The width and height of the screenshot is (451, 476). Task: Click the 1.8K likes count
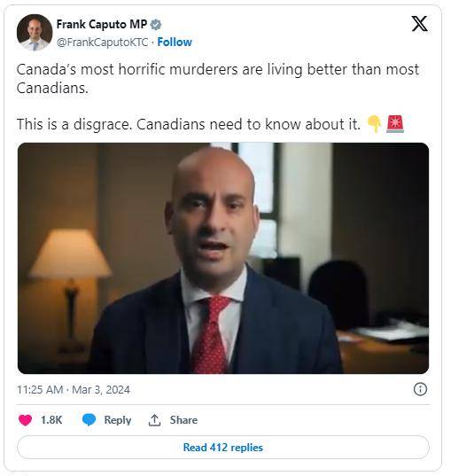(51, 420)
